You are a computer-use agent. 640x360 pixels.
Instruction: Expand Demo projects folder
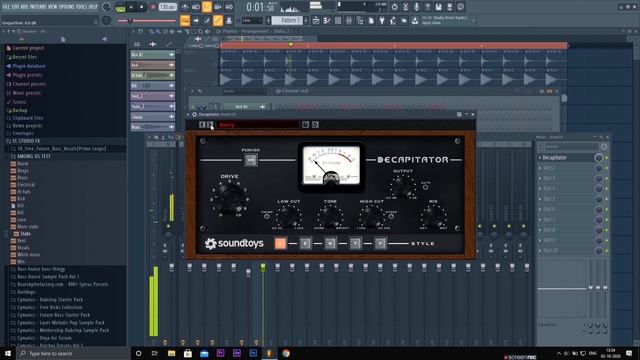click(x=27, y=125)
